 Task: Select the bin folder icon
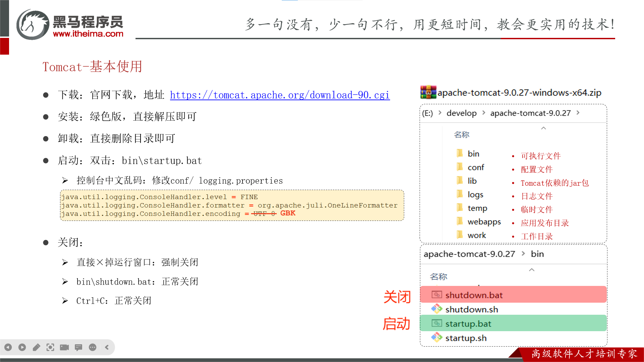[x=460, y=153]
